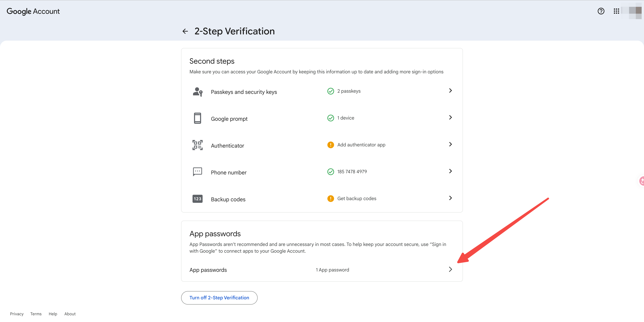644x322 pixels.
Task: Click the 2 passkeys status text
Action: (x=349, y=91)
